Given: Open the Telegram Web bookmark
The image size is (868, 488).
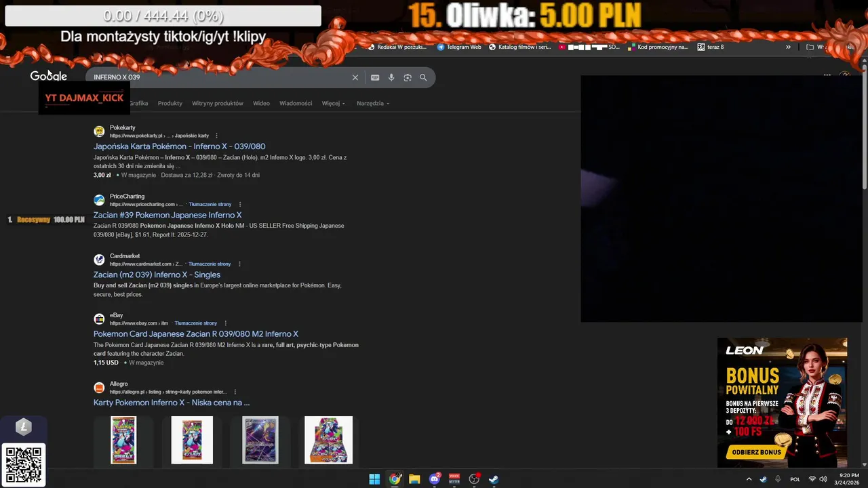Looking at the screenshot, I should point(459,47).
